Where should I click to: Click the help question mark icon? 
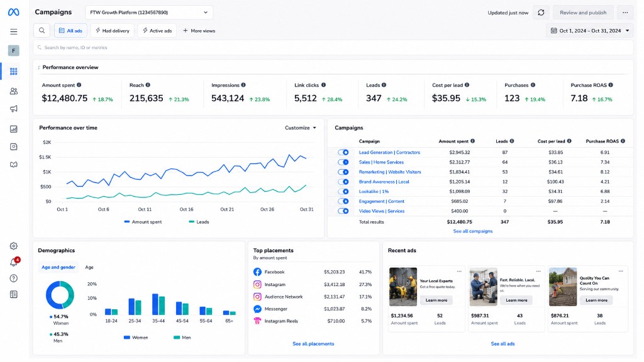click(x=14, y=278)
